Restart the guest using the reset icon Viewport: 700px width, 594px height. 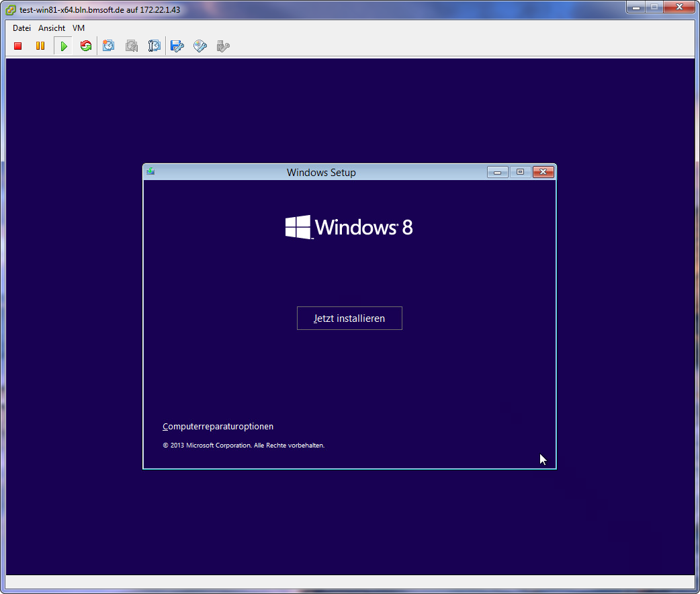coord(86,46)
